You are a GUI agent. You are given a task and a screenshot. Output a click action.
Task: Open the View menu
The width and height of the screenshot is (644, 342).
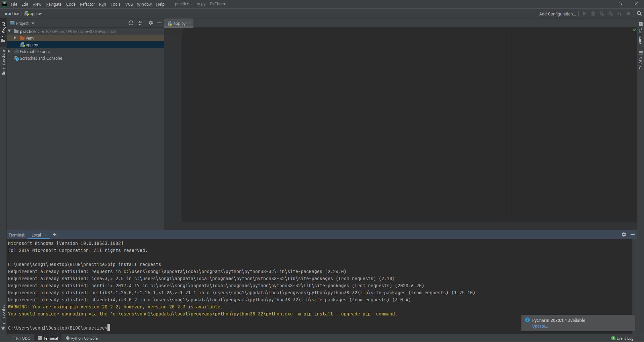tap(37, 4)
